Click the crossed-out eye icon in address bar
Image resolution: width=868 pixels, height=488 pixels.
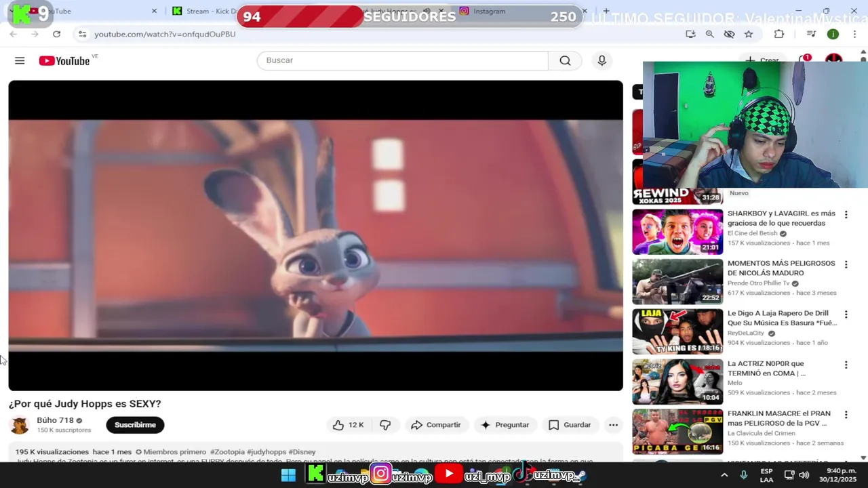click(x=729, y=34)
